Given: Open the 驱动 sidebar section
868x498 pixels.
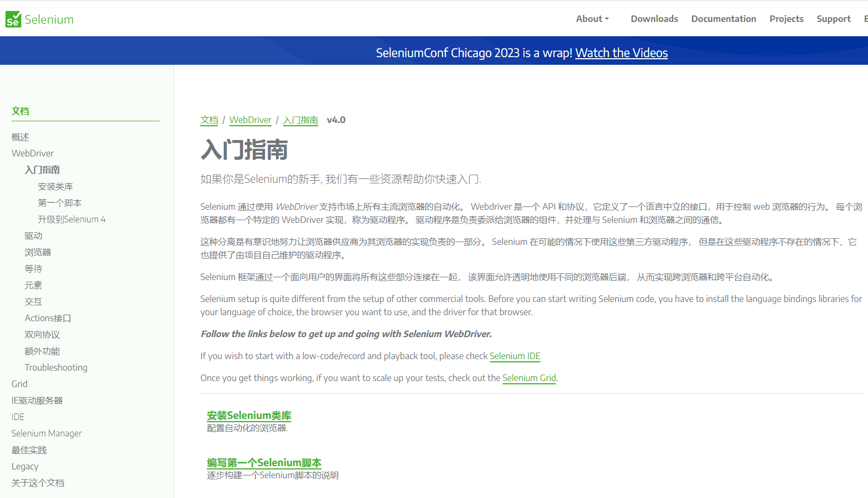Looking at the screenshot, I should (33, 236).
